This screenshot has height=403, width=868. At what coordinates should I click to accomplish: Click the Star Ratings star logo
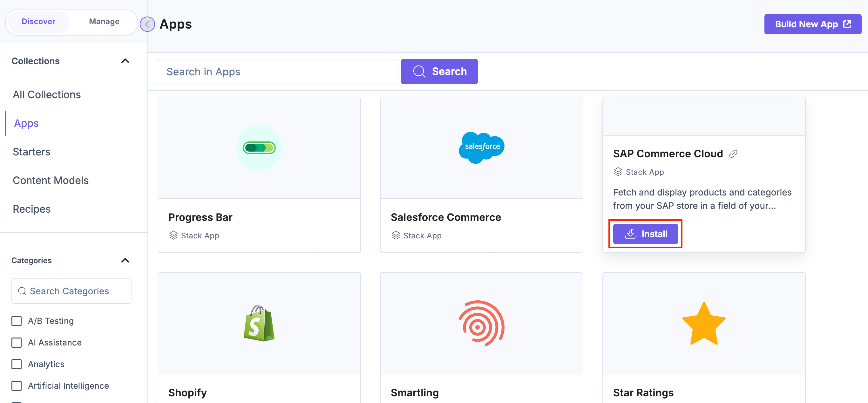pyautogui.click(x=704, y=323)
